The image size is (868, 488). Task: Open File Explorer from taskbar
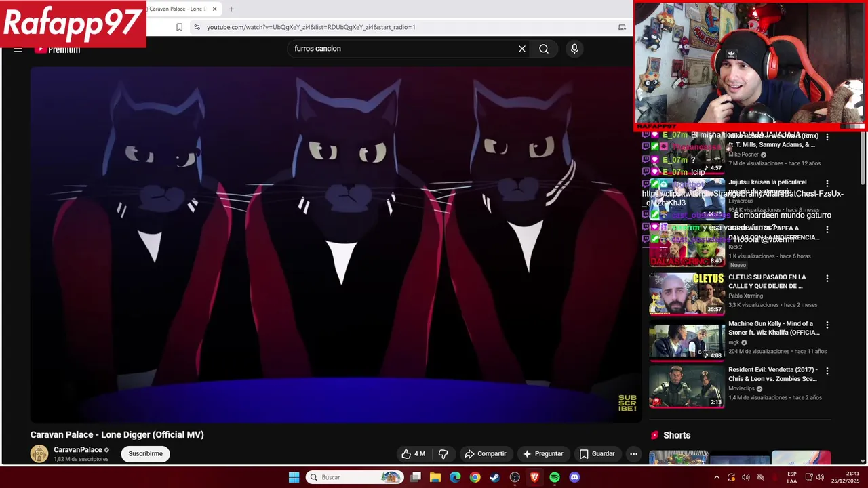pos(435,477)
